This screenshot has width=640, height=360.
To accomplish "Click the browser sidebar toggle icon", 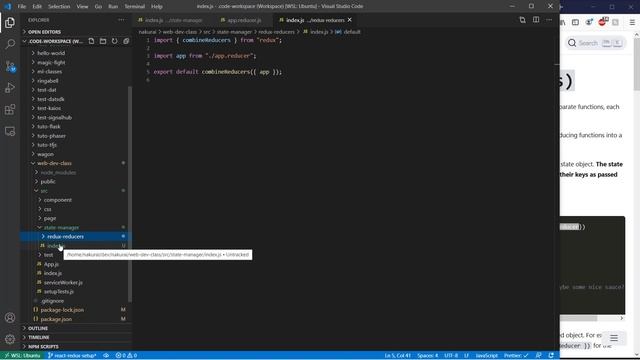I will point(575,22).
